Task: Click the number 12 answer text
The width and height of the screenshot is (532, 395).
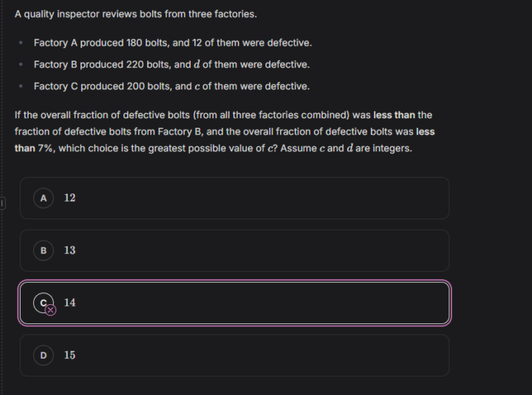Action: tap(70, 198)
